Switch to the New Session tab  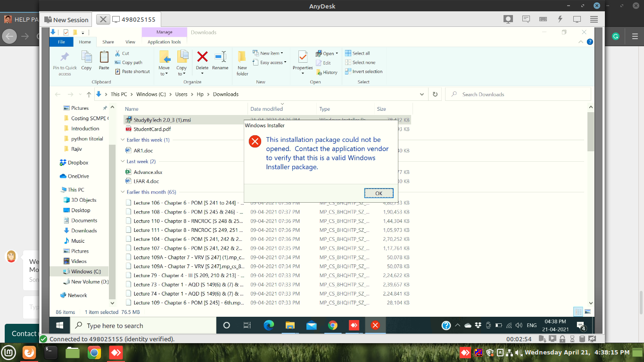[66, 20]
